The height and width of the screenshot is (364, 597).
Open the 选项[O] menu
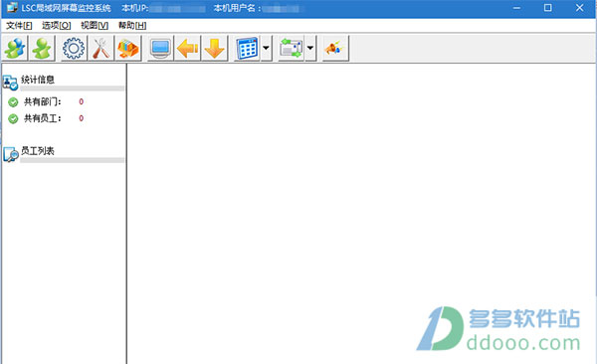click(x=57, y=26)
